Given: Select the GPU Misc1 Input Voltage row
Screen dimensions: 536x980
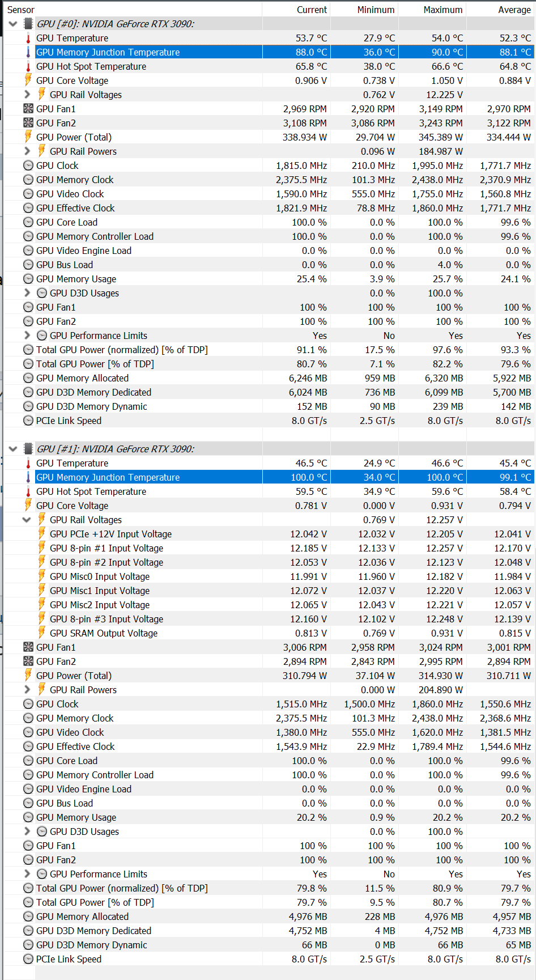Looking at the screenshot, I should [100, 591].
